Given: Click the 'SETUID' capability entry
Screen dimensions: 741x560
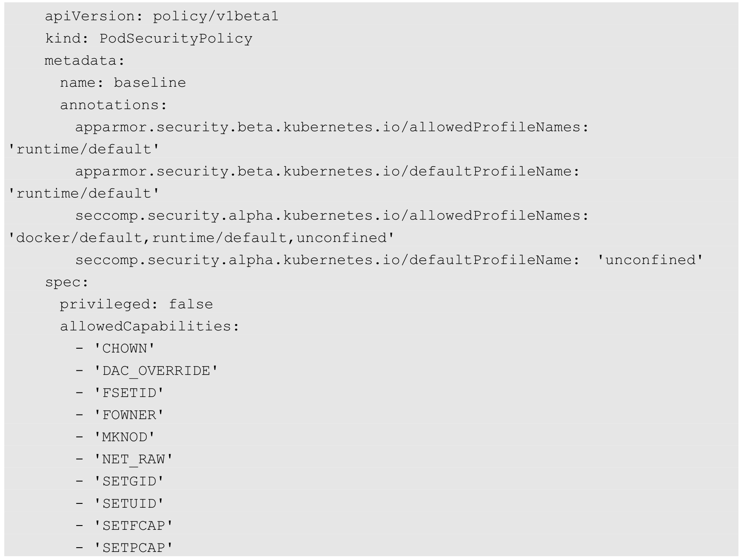Looking at the screenshot, I should 129,504.
